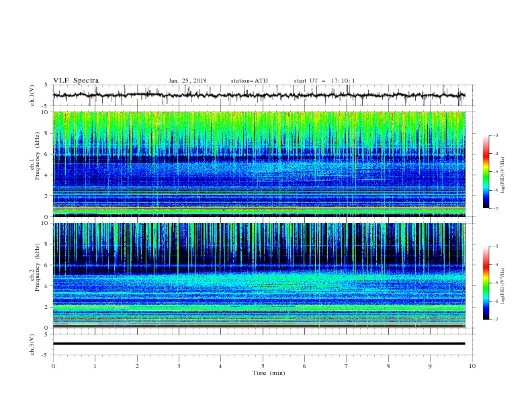Click the "station=ATH" label
The image size is (532, 411).
point(249,81)
